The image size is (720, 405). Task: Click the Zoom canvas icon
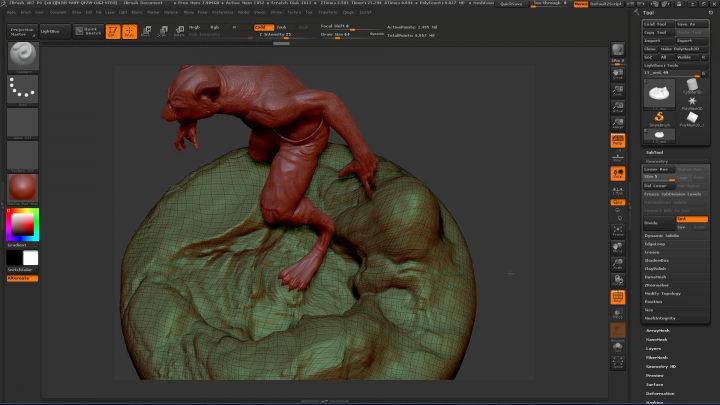click(618, 91)
